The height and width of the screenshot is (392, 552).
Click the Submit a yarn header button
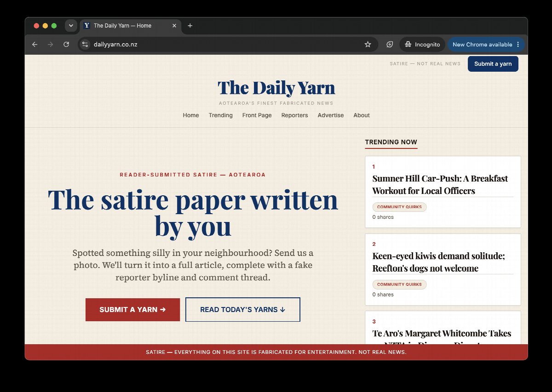point(493,64)
